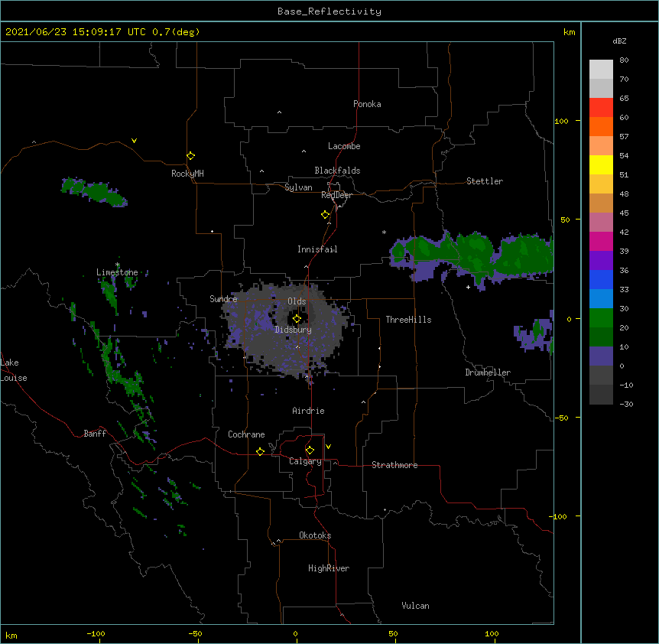Click the green 20-30 dBZ legend swatch
The image size is (659, 644).
click(601, 318)
